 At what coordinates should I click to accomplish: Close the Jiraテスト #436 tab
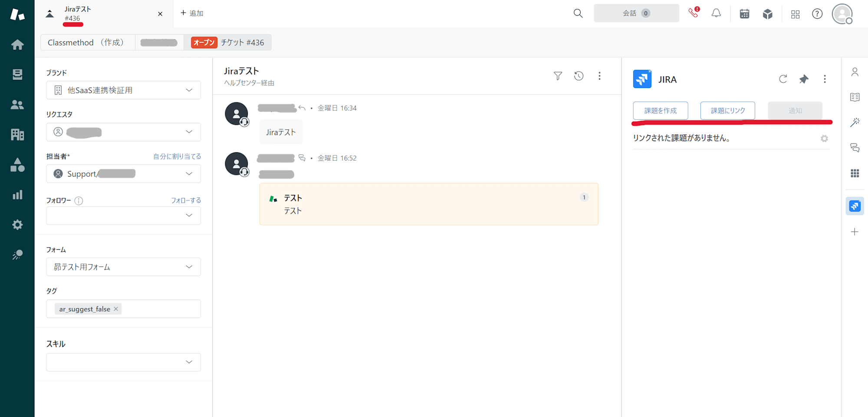tap(160, 14)
